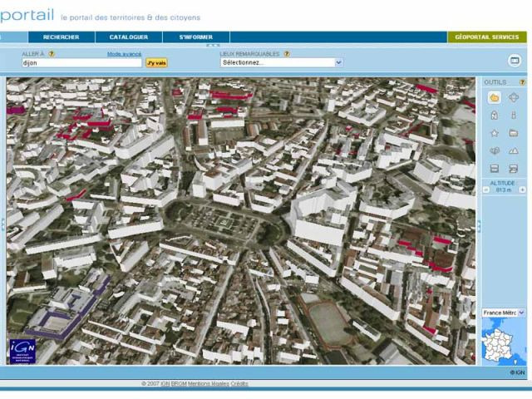Increase altitude with the plus button
The width and height of the screenshot is (532, 399).
point(523,190)
